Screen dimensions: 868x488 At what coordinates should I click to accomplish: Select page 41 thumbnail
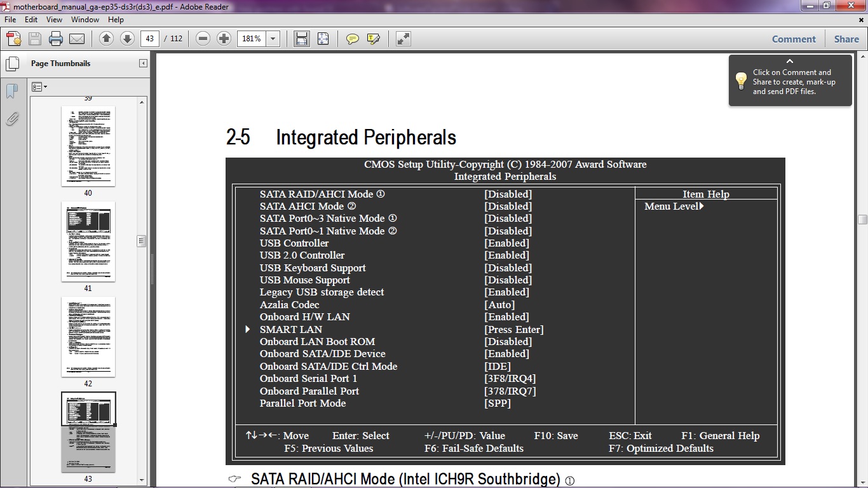pyautogui.click(x=88, y=241)
